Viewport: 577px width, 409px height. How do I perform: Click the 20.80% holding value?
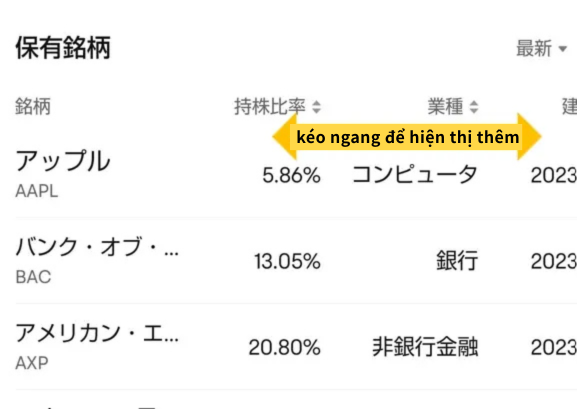point(284,348)
